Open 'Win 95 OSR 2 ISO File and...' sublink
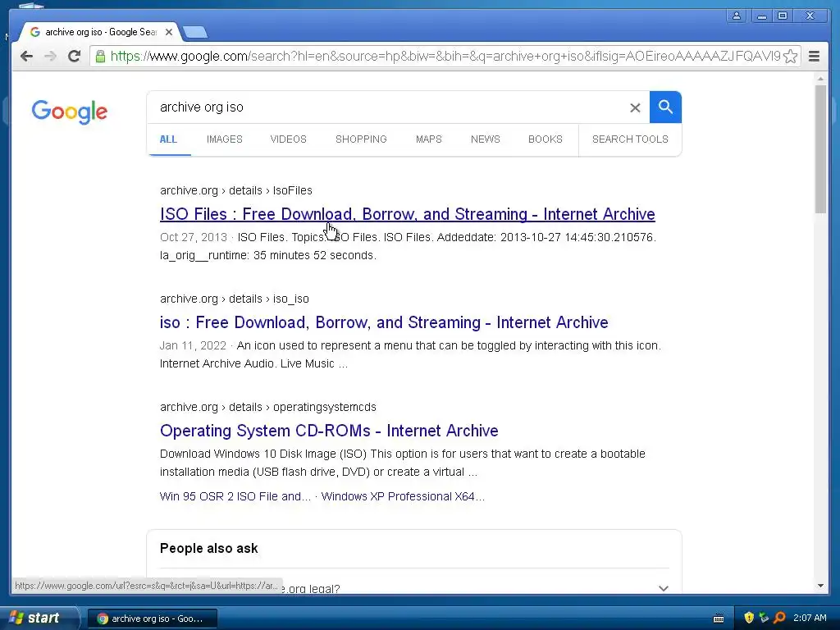This screenshot has width=840, height=630. 235,496
